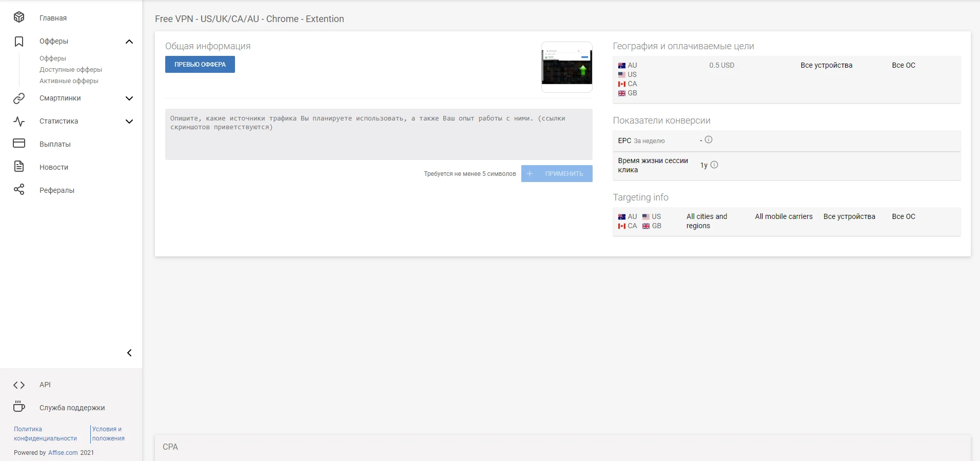The height and width of the screenshot is (461, 980).
Task: Click the Требуется не менее 5 символов hint
Action: point(470,174)
